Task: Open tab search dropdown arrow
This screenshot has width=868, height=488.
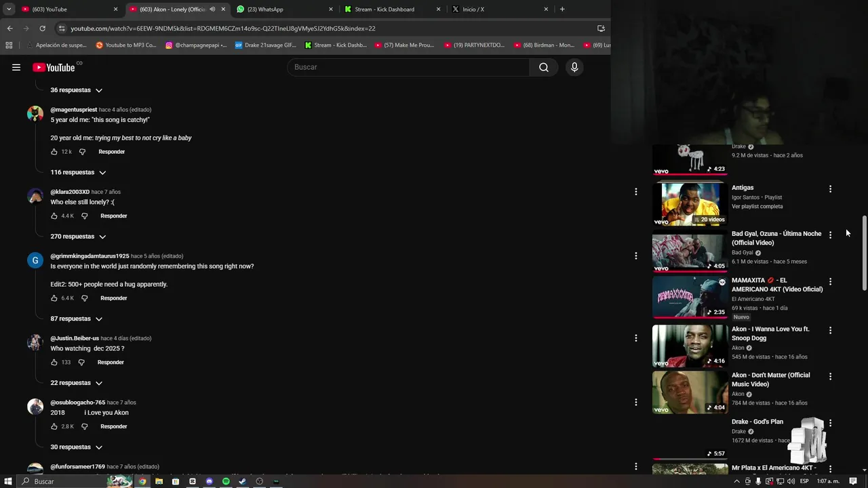Action: click(9, 9)
